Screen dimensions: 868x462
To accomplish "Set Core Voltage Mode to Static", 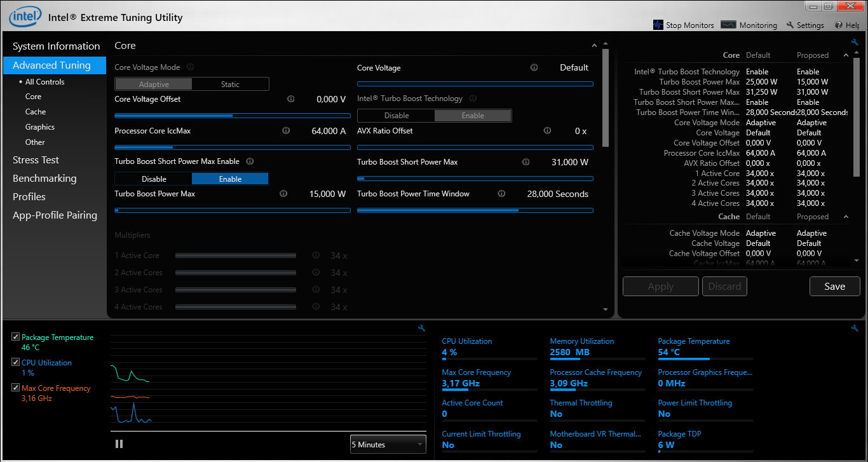I will 230,84.
